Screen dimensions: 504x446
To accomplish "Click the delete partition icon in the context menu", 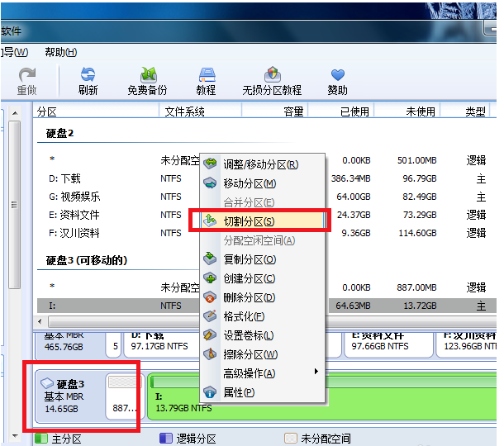I will tap(210, 297).
